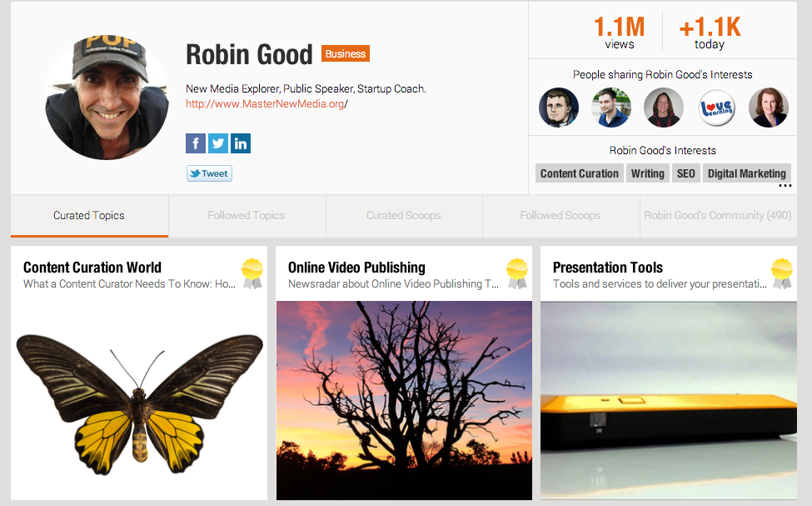
Task: Open Robin Good's Facebook profile icon
Action: (x=196, y=143)
